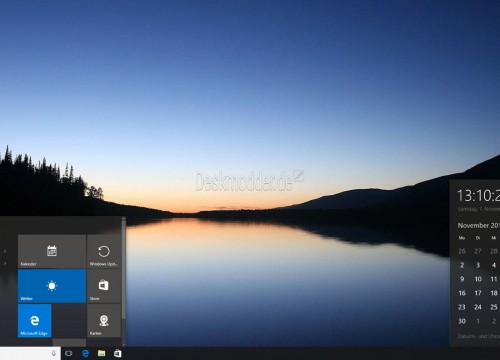Expand the lower chevron in Start menu

pyautogui.click(x=5, y=263)
